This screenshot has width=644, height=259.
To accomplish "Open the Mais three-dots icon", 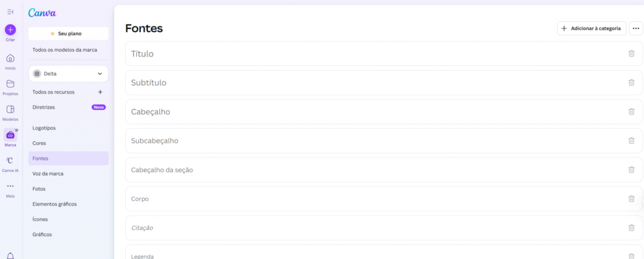I will coord(10,186).
